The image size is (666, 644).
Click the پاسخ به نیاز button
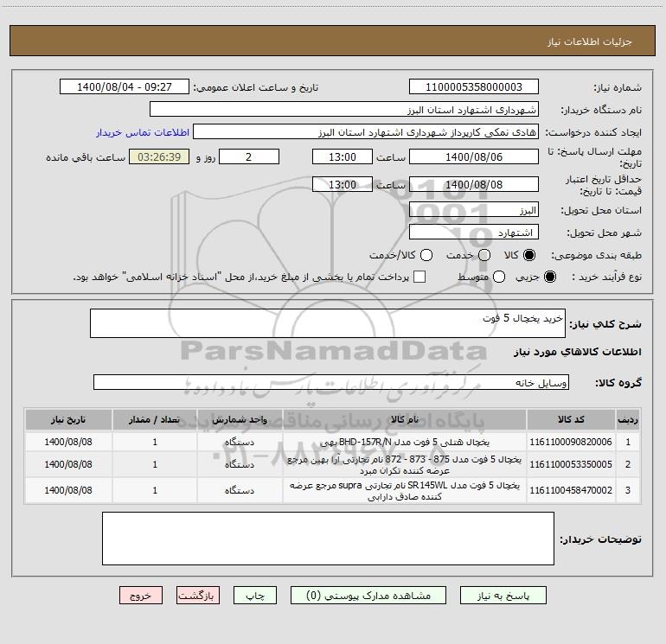pos(503,596)
